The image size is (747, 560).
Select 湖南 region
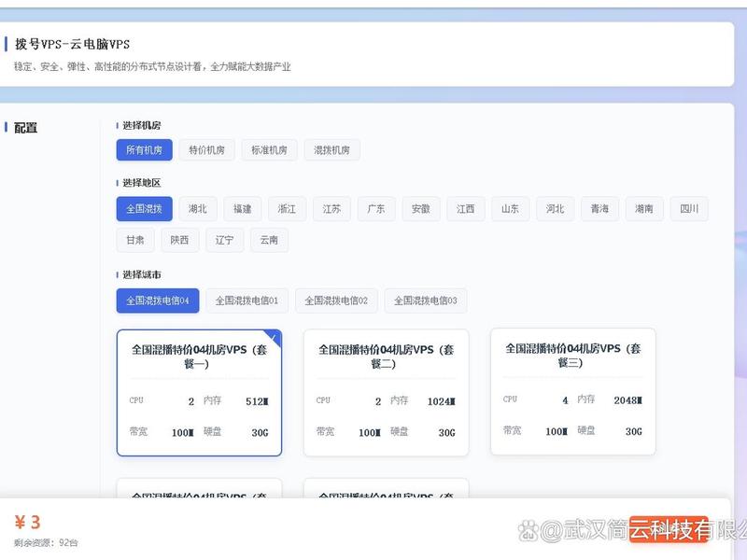pos(644,209)
